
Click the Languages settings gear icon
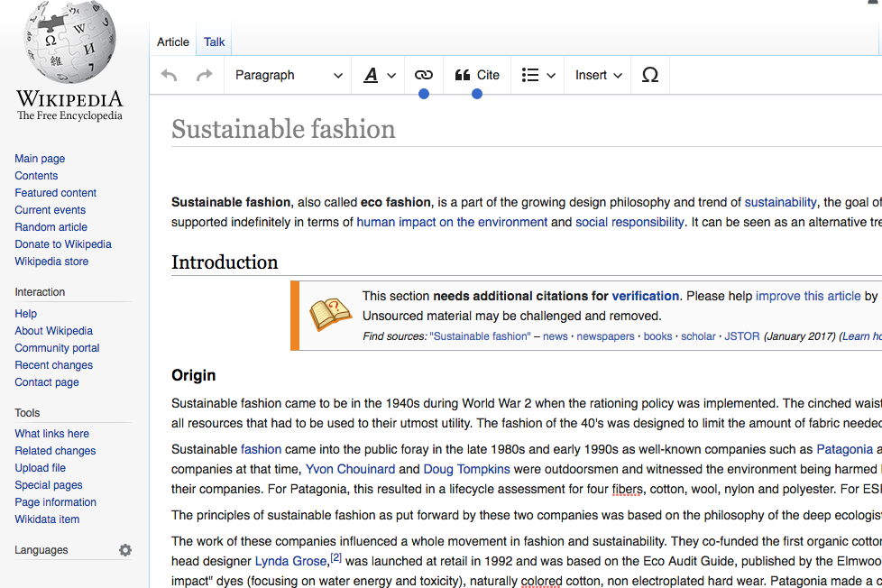click(x=124, y=550)
